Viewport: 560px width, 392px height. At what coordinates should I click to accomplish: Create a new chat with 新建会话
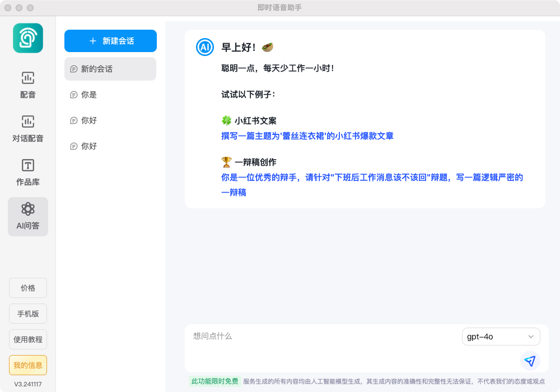(x=110, y=41)
